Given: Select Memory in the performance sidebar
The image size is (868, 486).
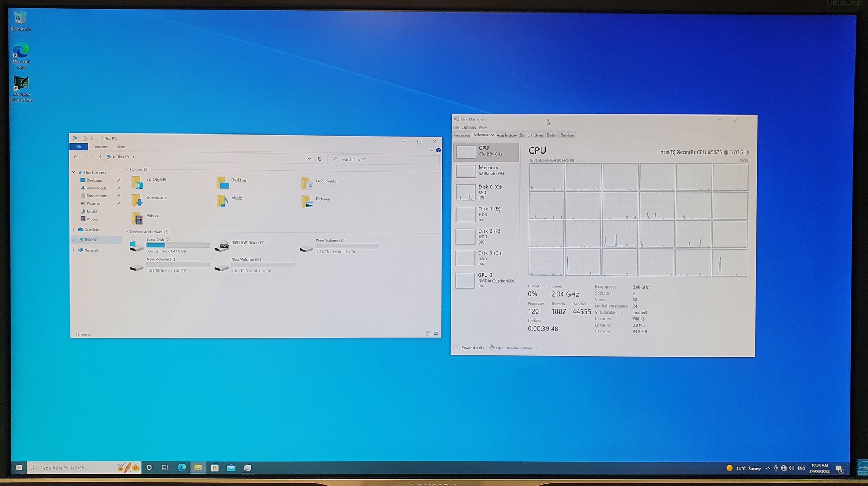Looking at the screenshot, I should 486,171.
